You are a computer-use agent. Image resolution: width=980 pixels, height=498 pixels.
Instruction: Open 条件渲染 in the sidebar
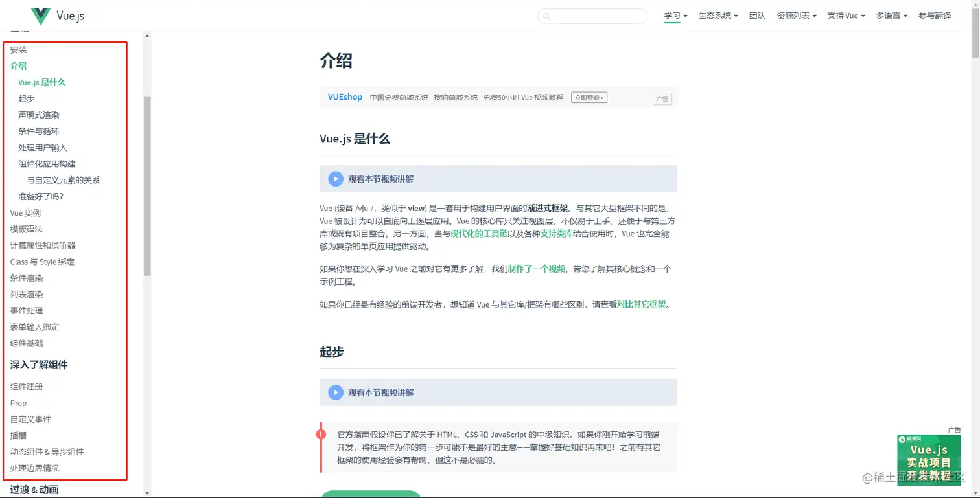point(27,278)
